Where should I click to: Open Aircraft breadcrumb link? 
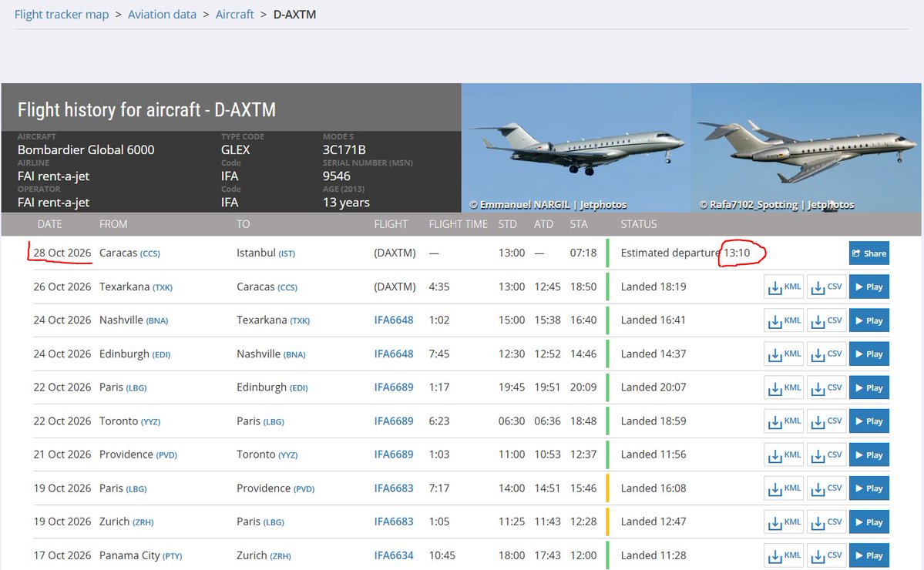click(x=234, y=14)
